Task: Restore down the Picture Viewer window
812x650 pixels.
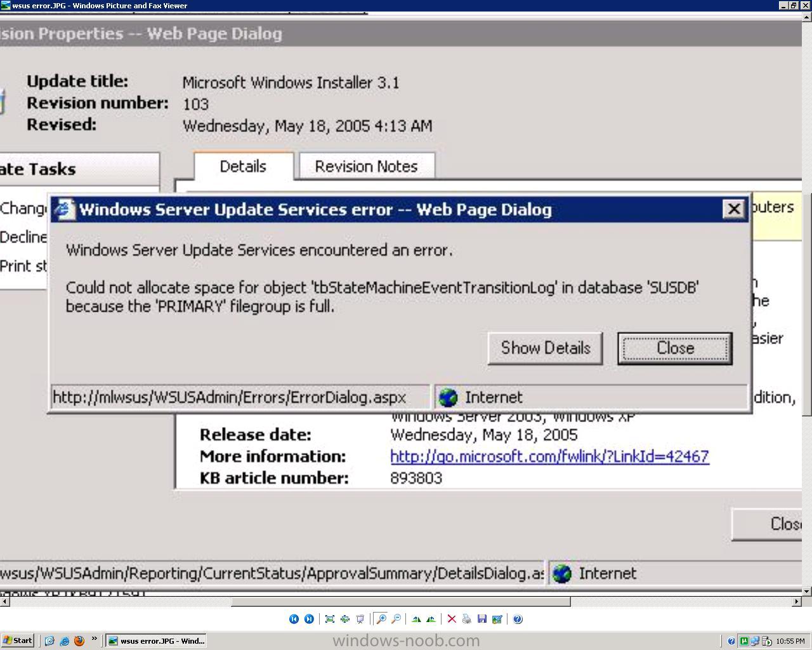Action: 794,5
